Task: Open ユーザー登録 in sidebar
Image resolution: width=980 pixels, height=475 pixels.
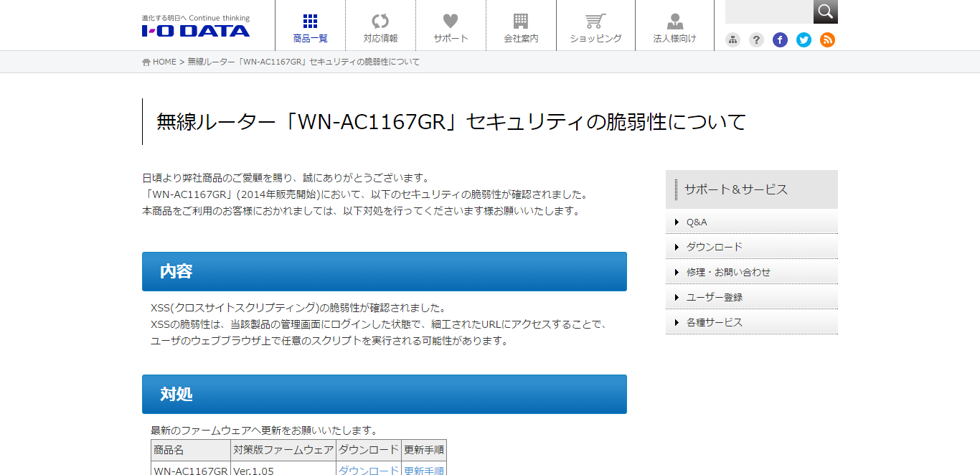Action: [x=752, y=297]
